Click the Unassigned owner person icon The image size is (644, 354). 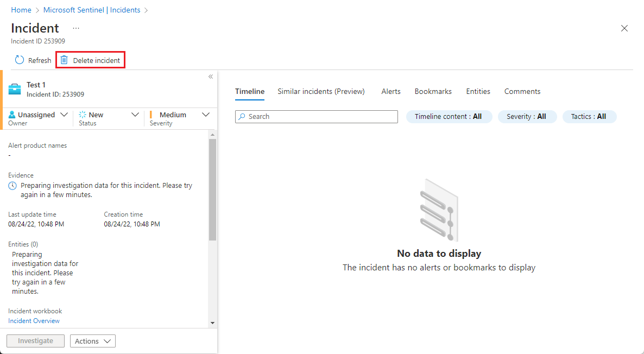tap(11, 115)
